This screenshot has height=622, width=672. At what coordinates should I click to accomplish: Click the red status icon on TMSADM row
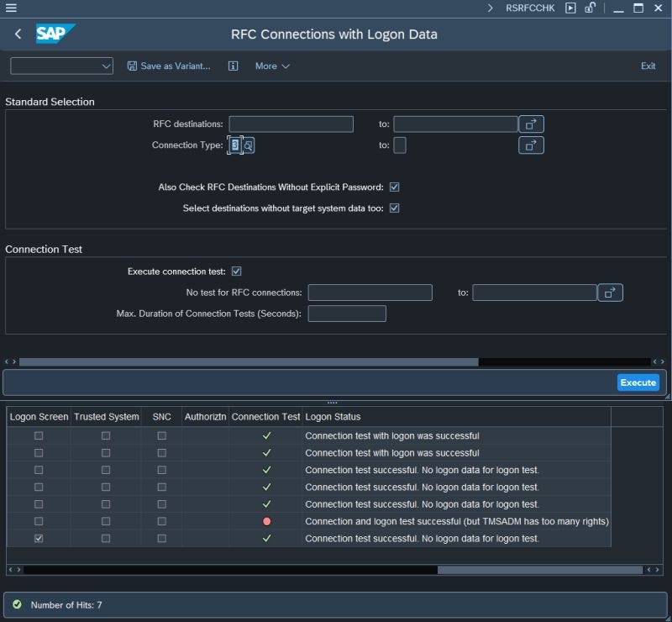click(266, 521)
